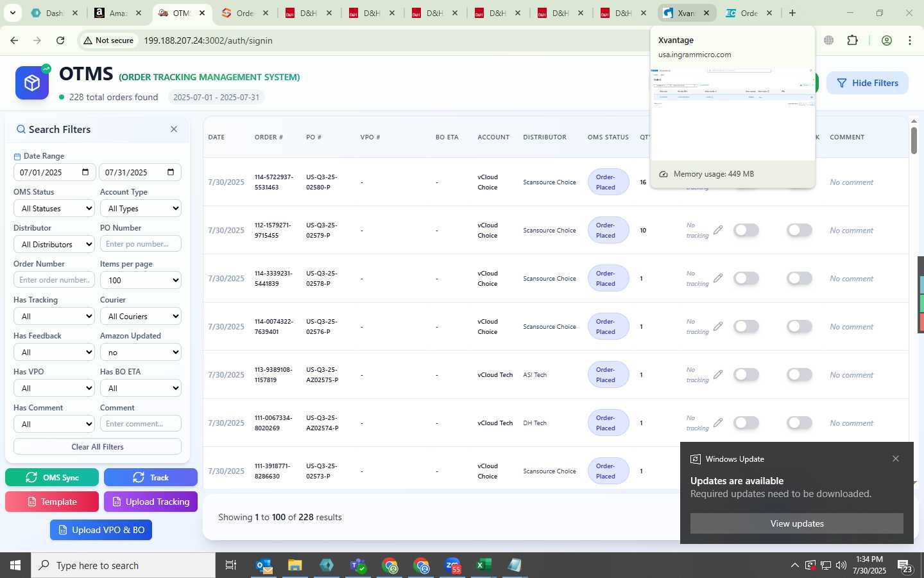The height and width of the screenshot is (578, 924).
Task: Edit tracking pencil in the DH Tech row
Action: coord(718,423)
